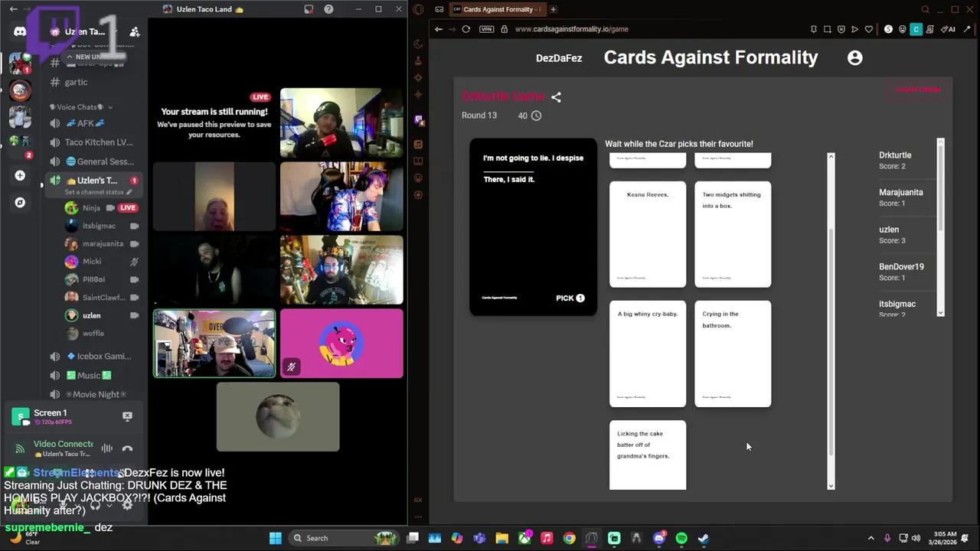The width and height of the screenshot is (980, 551).
Task: Go back in the browser
Action: (438, 29)
